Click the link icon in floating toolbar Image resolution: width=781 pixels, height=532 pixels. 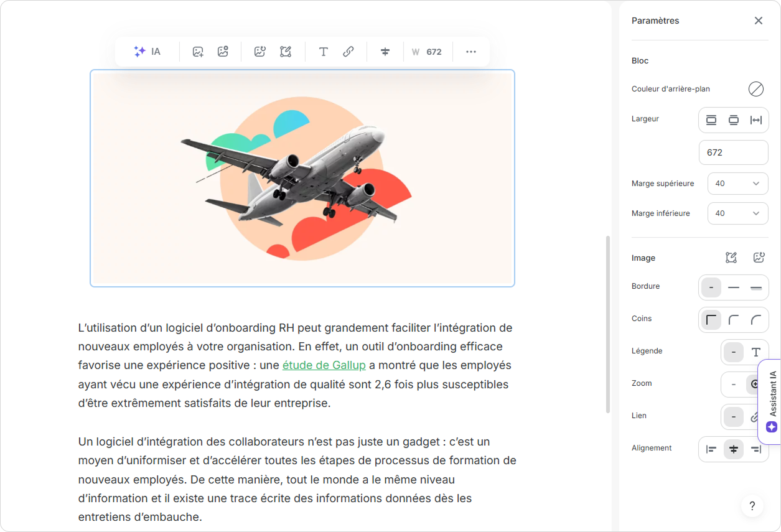pyautogui.click(x=348, y=52)
